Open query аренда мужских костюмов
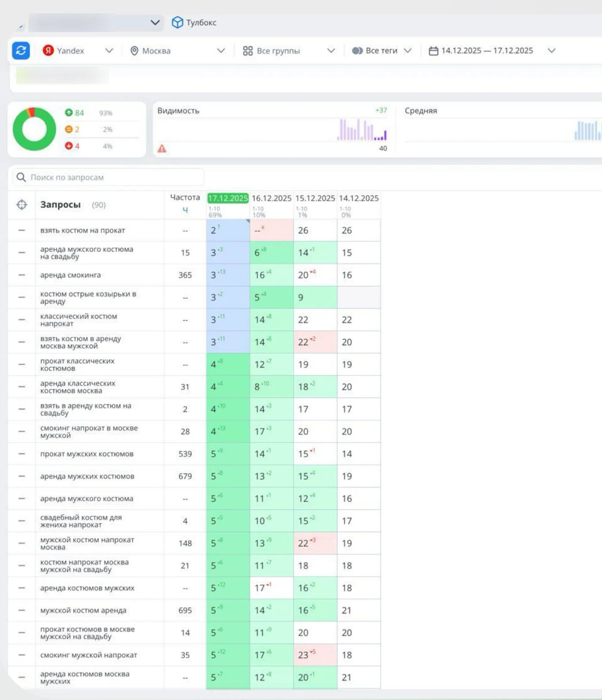Viewport: 602px width, 700px height. pos(87,476)
